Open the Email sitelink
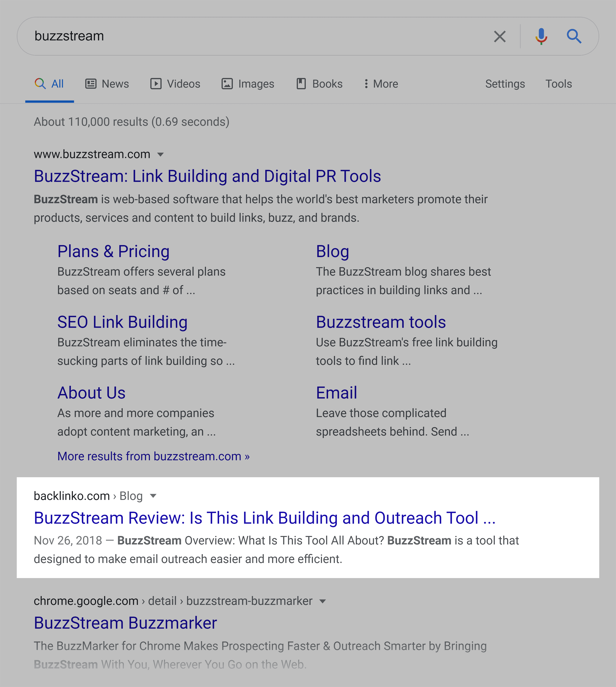 336,393
